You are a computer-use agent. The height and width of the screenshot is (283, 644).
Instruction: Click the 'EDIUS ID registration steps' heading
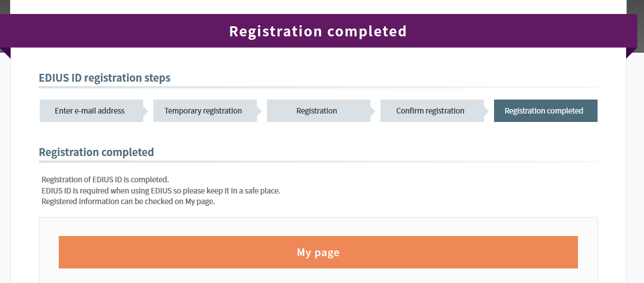tap(105, 78)
